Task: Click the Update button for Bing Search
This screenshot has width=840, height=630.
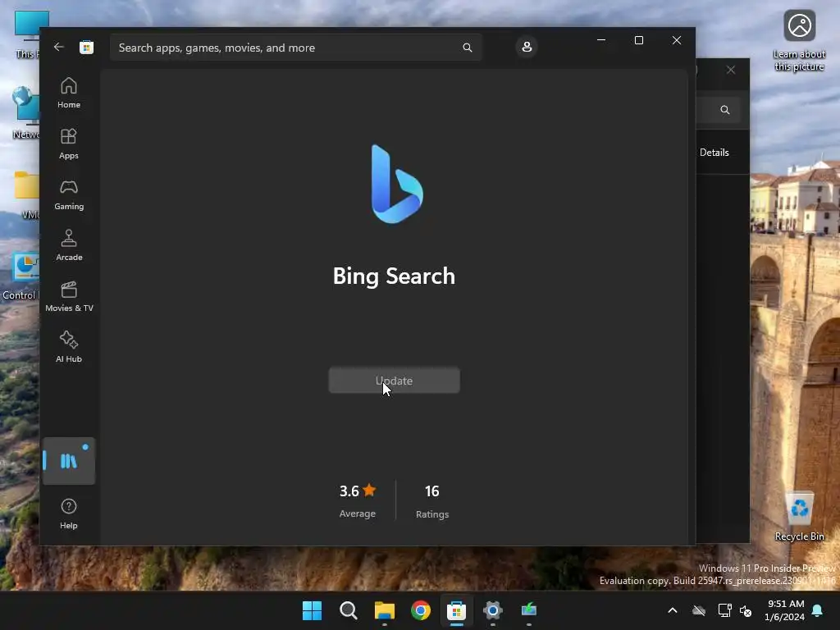Action: coord(395,381)
